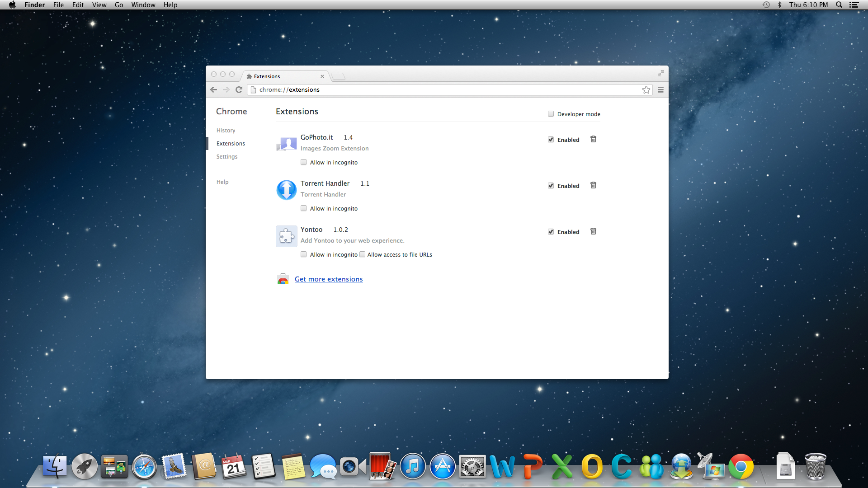Open iTunes from the Dock

click(x=413, y=466)
